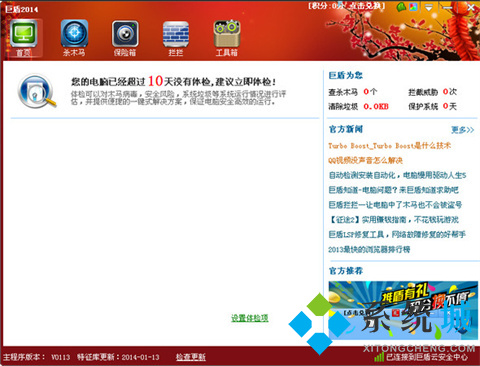The image size is (480, 366).
Task: Click the 积分 点击兑换 points link
Action: click(347, 6)
